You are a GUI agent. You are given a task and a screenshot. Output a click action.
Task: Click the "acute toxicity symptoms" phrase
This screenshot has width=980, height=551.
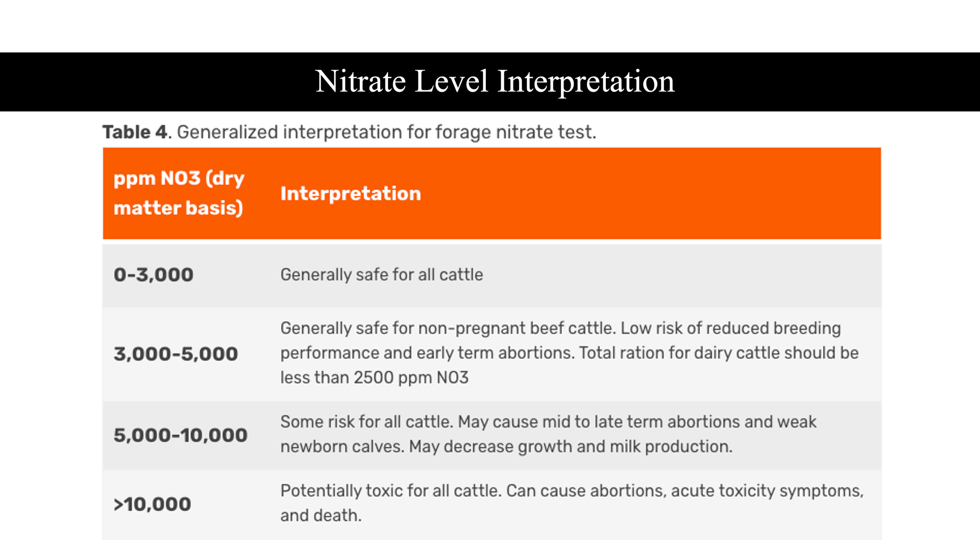click(766, 491)
